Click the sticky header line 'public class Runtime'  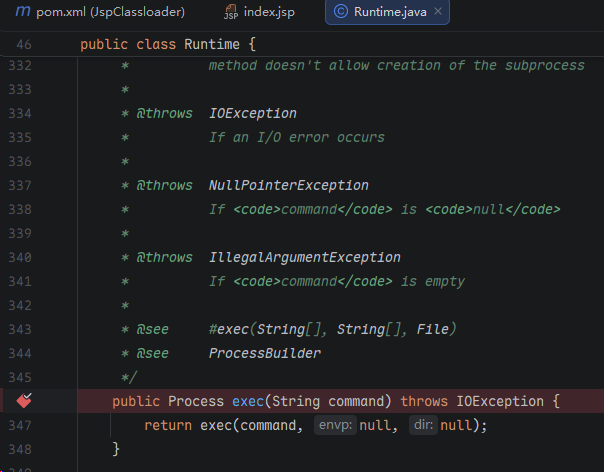[168, 45]
